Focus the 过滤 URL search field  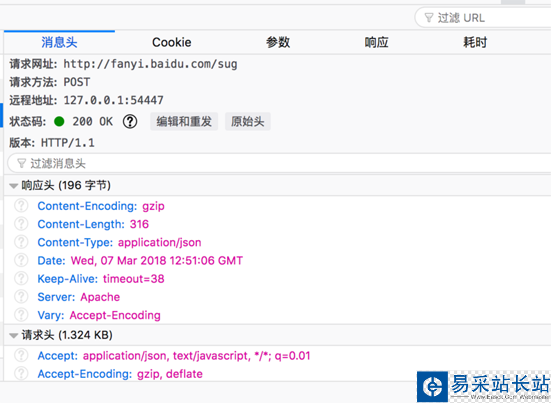tap(483, 18)
